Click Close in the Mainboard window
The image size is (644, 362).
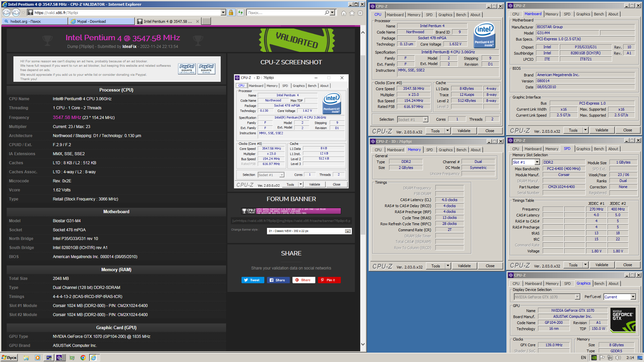point(628,130)
